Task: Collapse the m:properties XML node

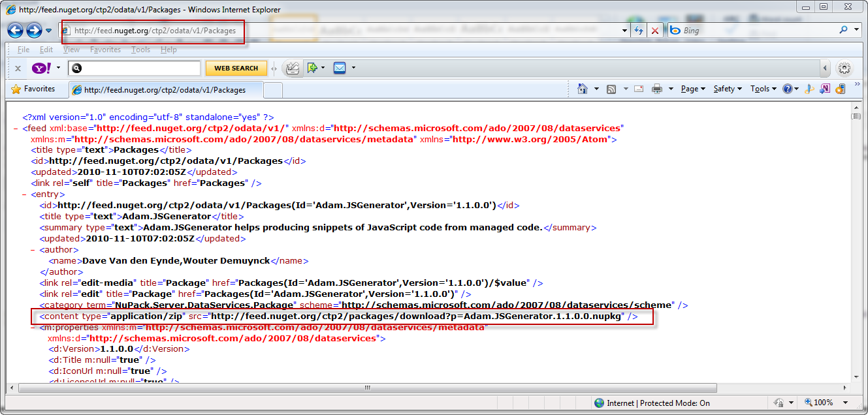Action: [x=33, y=327]
